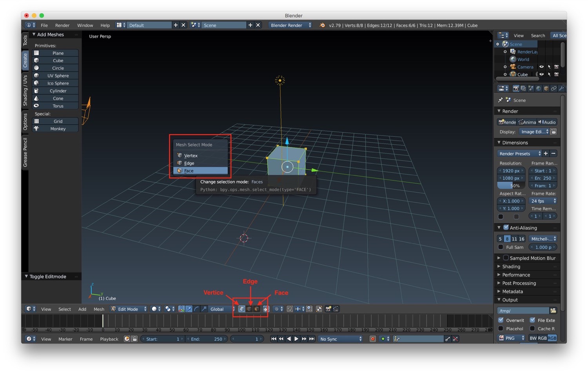Enable Full Sample checkbox
This screenshot has width=588, height=373.
[x=501, y=247]
